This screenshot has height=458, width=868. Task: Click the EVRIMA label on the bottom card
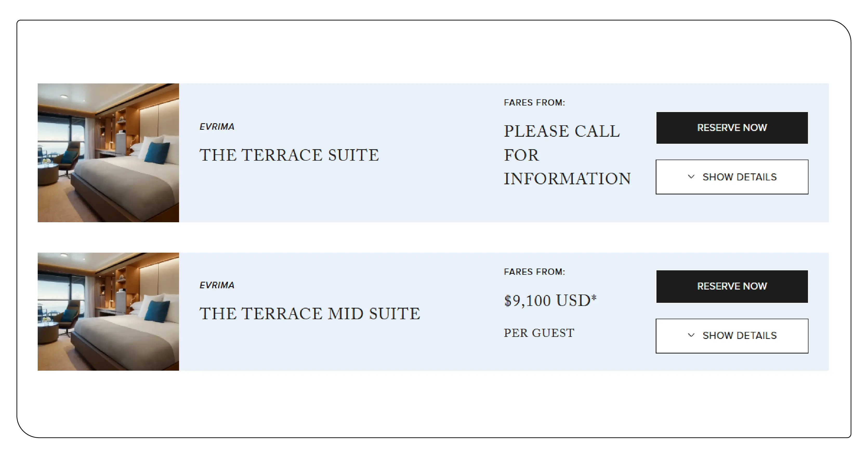[x=217, y=285]
